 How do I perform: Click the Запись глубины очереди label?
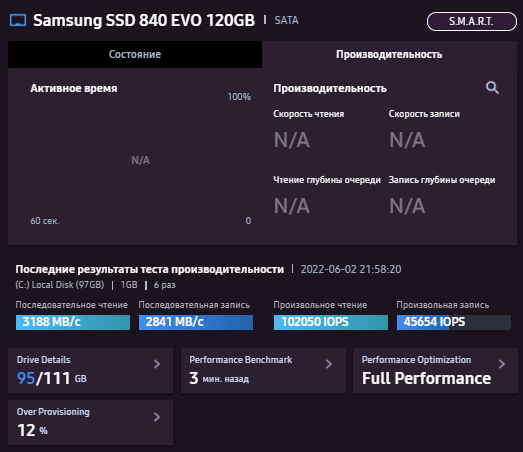[x=442, y=180]
